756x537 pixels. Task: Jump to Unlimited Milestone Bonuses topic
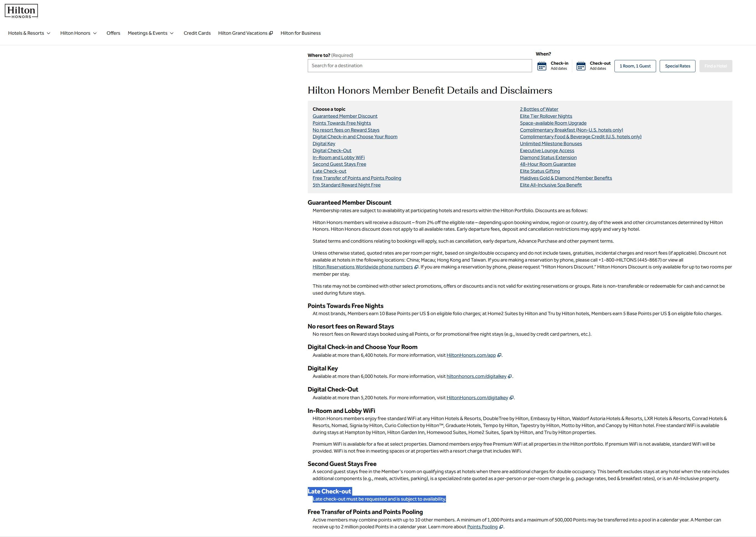(551, 144)
